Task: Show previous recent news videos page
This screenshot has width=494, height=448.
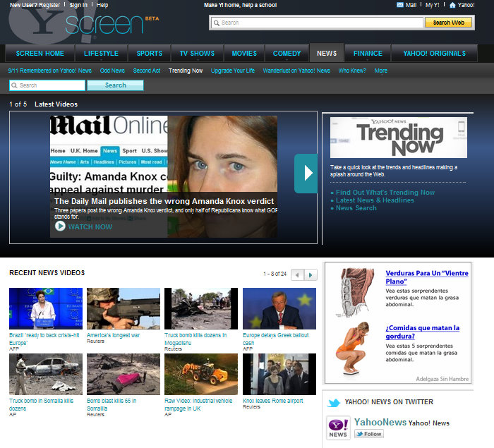Action: 297,275
